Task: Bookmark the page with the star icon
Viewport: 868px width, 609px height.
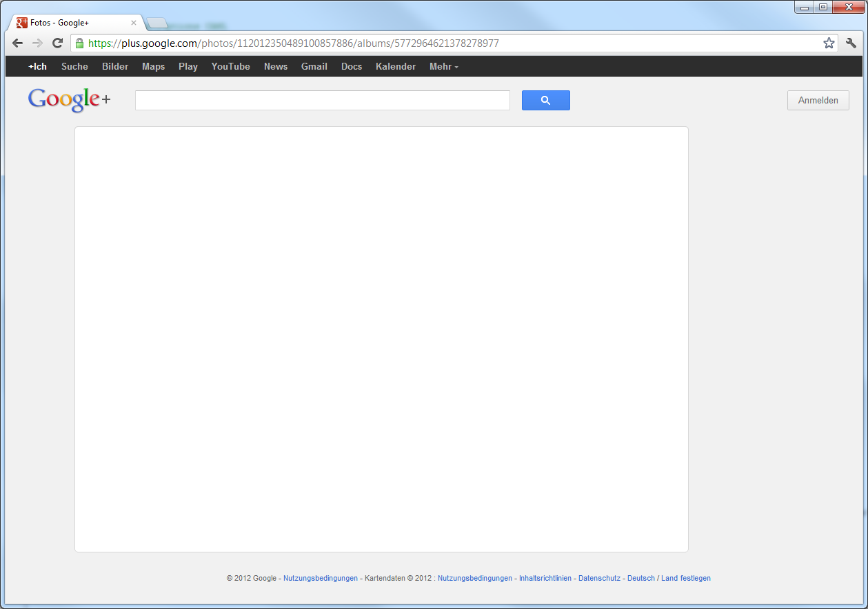Action: pyautogui.click(x=829, y=43)
